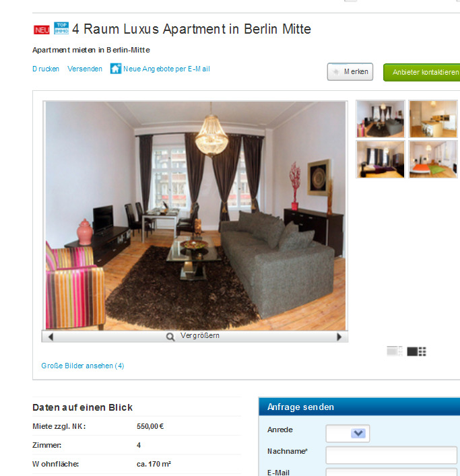Click Anbieter kontaktieren green button
The height and width of the screenshot is (476, 460).
click(422, 72)
